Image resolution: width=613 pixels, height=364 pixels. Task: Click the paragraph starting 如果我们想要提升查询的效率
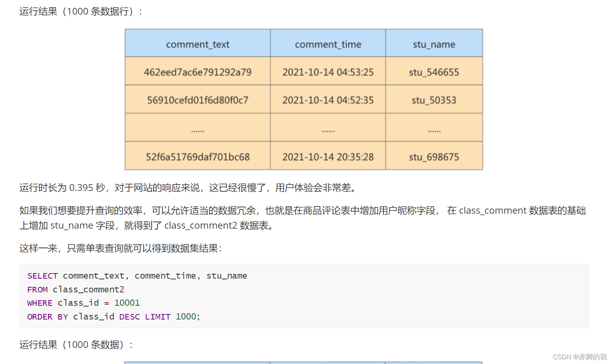[303, 218]
